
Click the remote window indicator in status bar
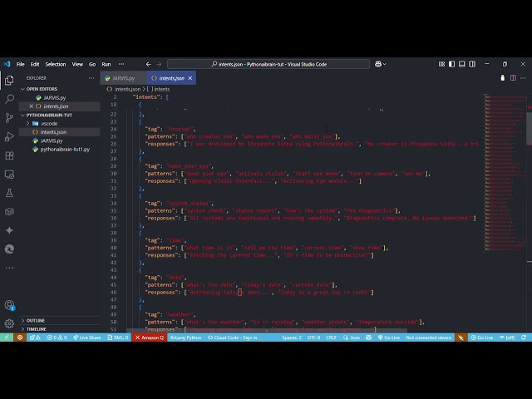(x=7, y=337)
